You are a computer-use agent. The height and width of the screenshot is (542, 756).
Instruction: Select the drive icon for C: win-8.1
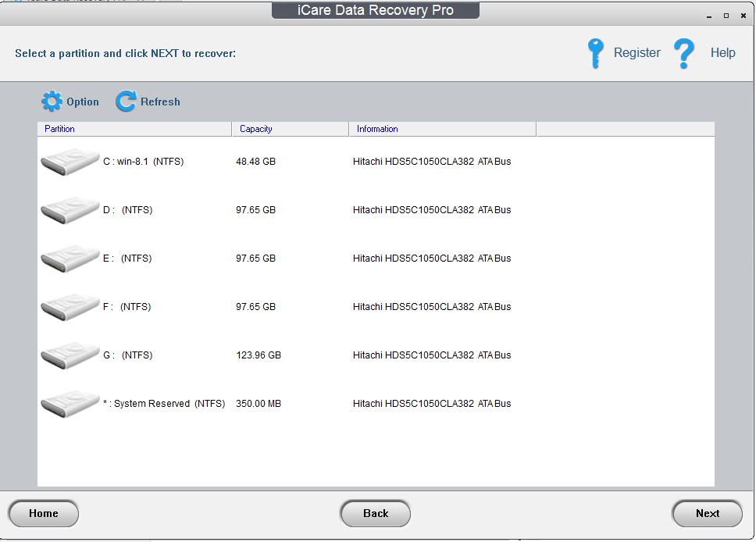70,162
